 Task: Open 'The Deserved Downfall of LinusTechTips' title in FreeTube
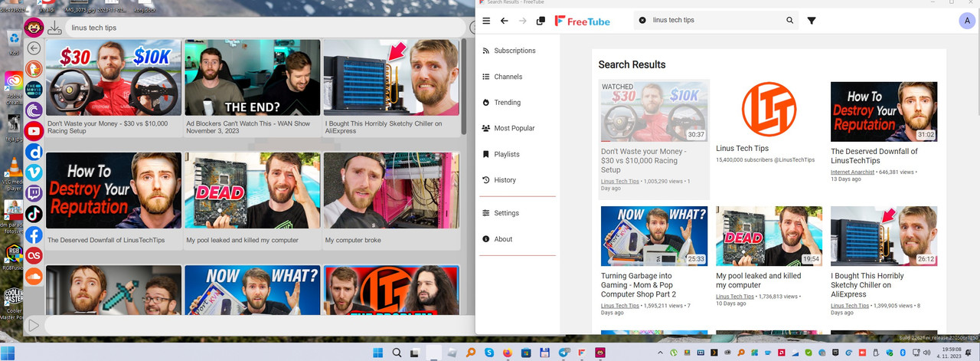(874, 156)
